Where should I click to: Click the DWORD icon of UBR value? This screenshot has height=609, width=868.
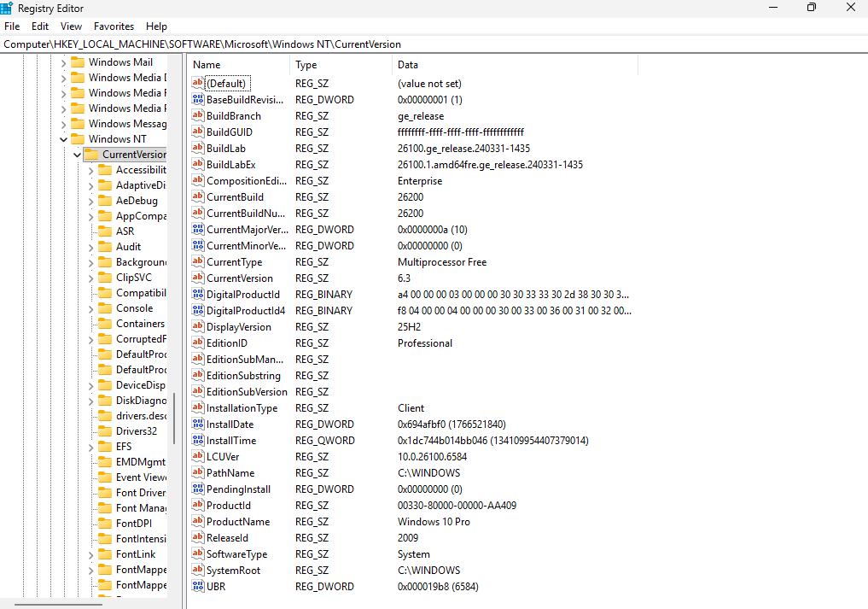[198, 586]
